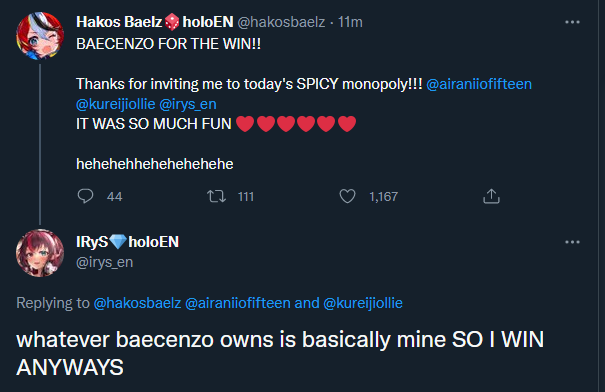Click the reply speech bubble icon
The height and width of the screenshot is (392, 605).
[x=85, y=196]
